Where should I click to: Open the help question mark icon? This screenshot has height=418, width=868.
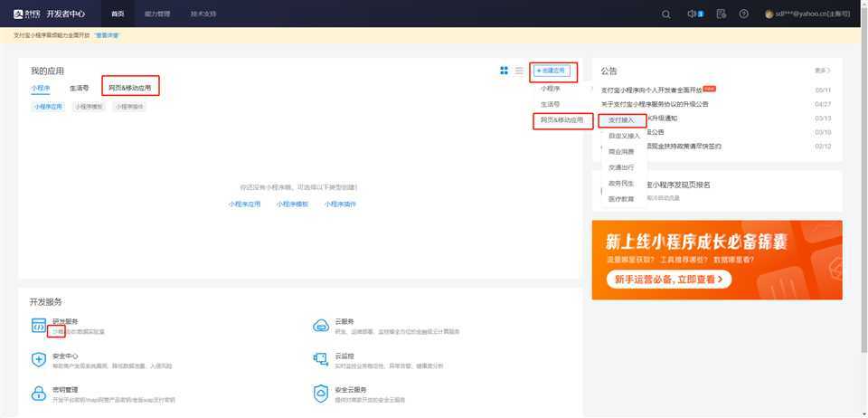pyautogui.click(x=743, y=14)
